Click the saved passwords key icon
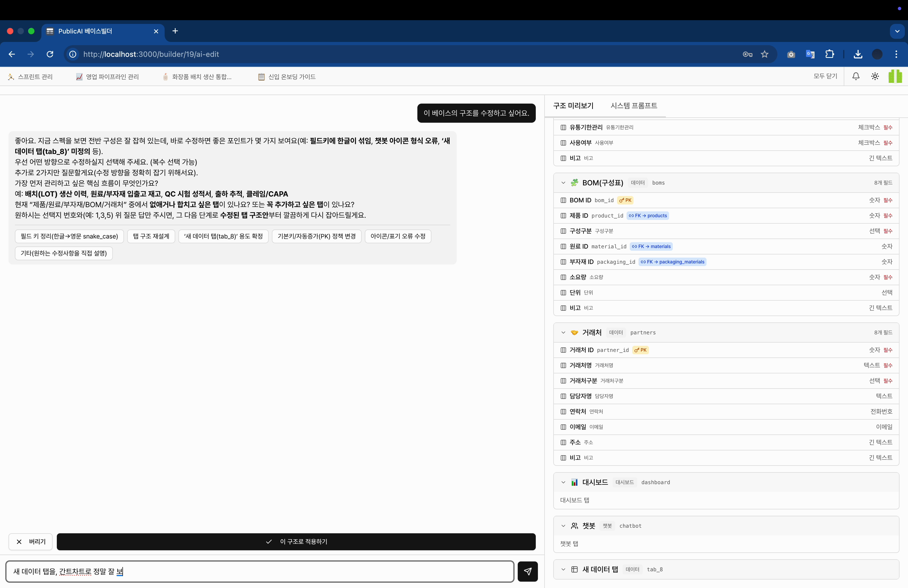The height and width of the screenshot is (588, 908). (747, 54)
